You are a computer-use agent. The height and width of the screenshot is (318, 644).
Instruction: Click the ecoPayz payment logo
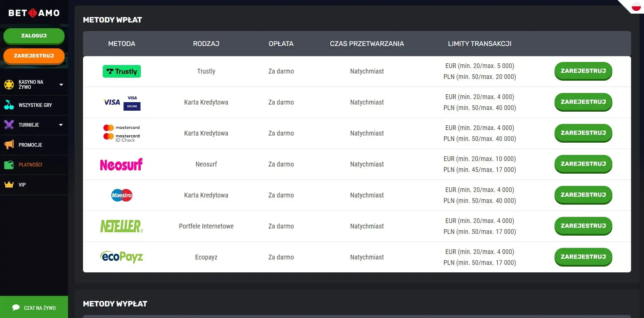click(121, 257)
